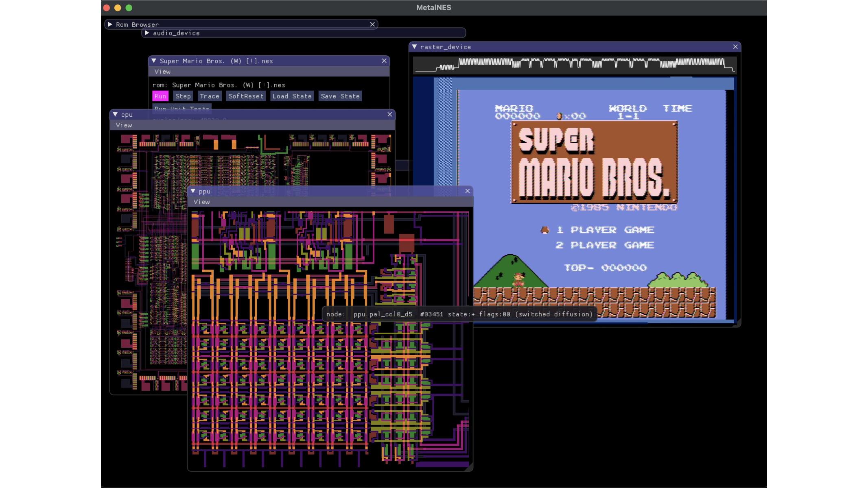Click Mario sprite in the game display
Screen dimensions: 868x488
tap(518, 280)
